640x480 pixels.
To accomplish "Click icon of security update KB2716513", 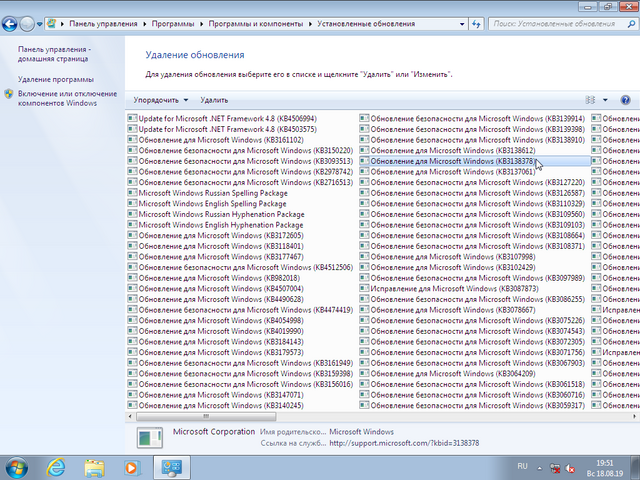I will (132, 182).
